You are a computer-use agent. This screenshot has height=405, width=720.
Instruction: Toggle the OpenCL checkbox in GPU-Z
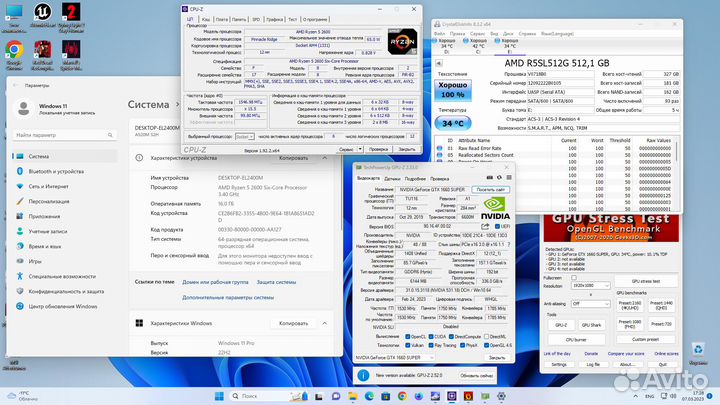click(x=407, y=337)
